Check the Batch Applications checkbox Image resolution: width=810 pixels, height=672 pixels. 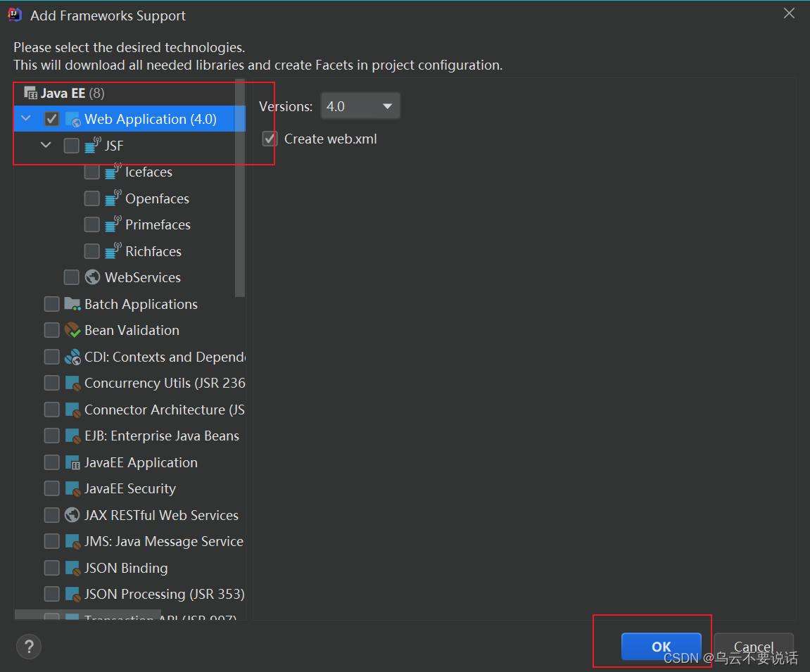coord(51,304)
